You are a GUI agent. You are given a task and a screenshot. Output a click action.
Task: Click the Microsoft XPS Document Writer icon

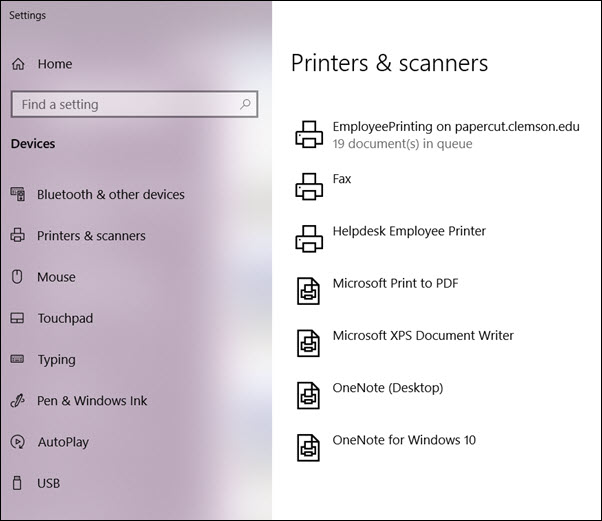pos(308,343)
